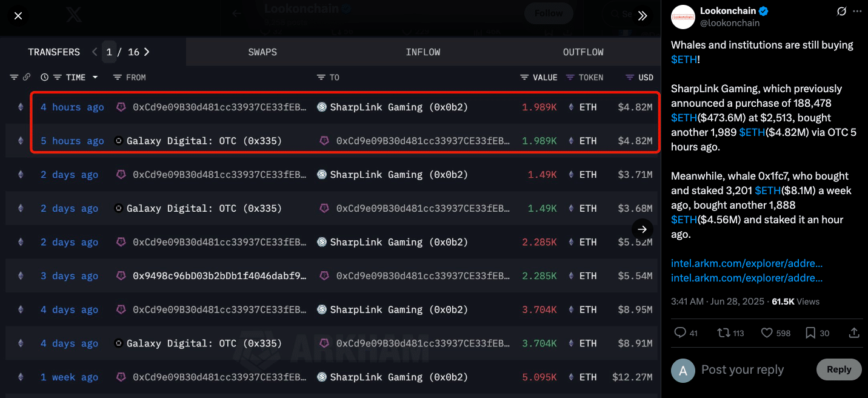Screen dimensions: 868x398
Task: Click the chain filter icon in header
Action: [x=15, y=78]
